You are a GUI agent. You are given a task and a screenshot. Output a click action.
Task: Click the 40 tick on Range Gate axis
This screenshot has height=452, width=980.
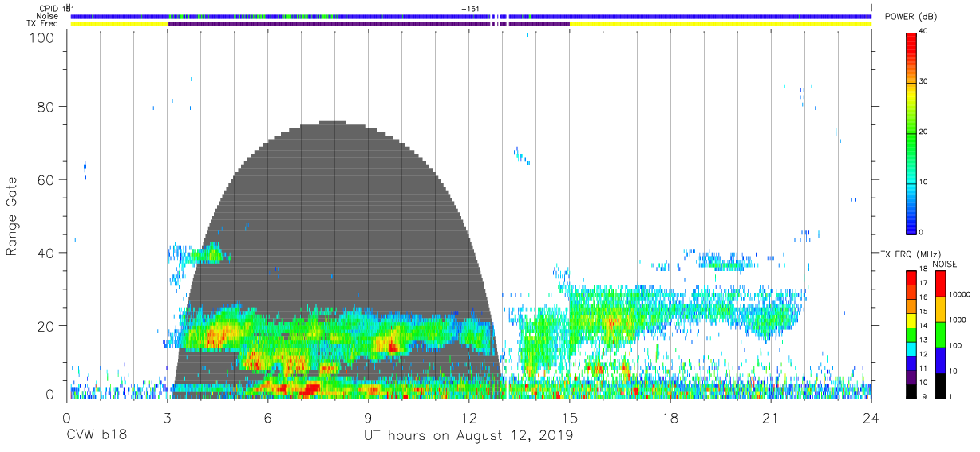(45, 253)
